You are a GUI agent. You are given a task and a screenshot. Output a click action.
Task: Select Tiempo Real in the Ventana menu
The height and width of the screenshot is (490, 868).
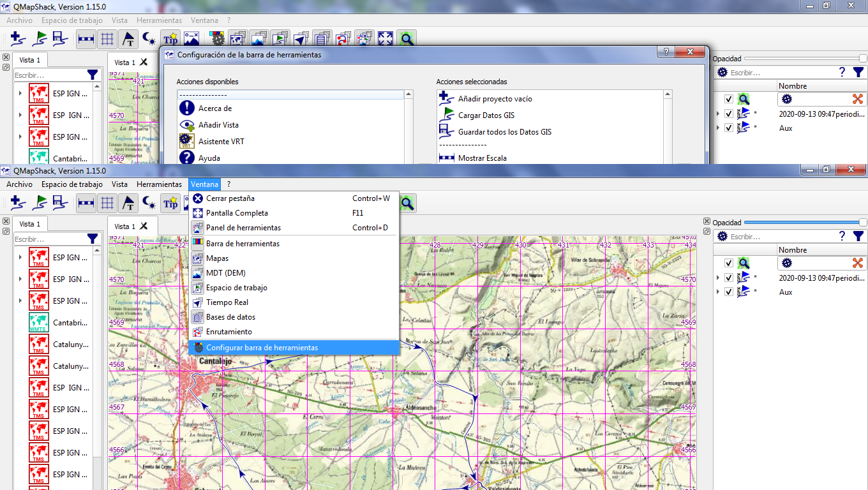point(294,302)
